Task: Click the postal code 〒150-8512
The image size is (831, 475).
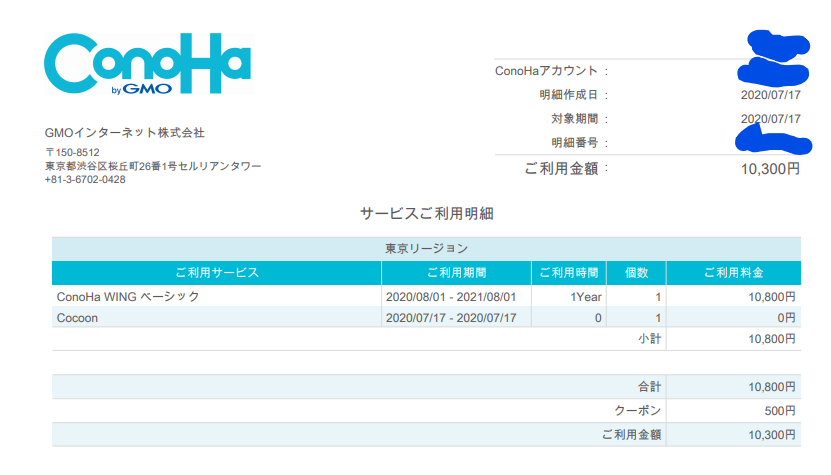Action: pyautogui.click(x=72, y=152)
